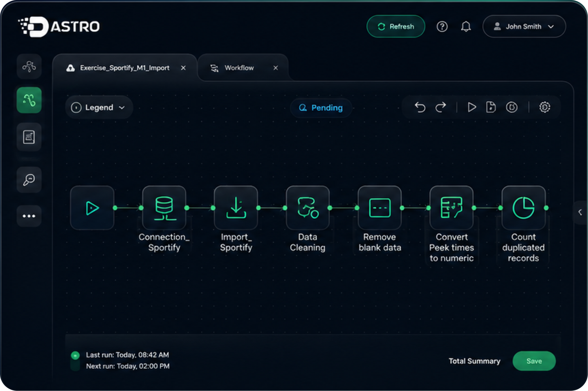This screenshot has width=588, height=391.
Task: Undo the last canvas action
Action: [420, 107]
